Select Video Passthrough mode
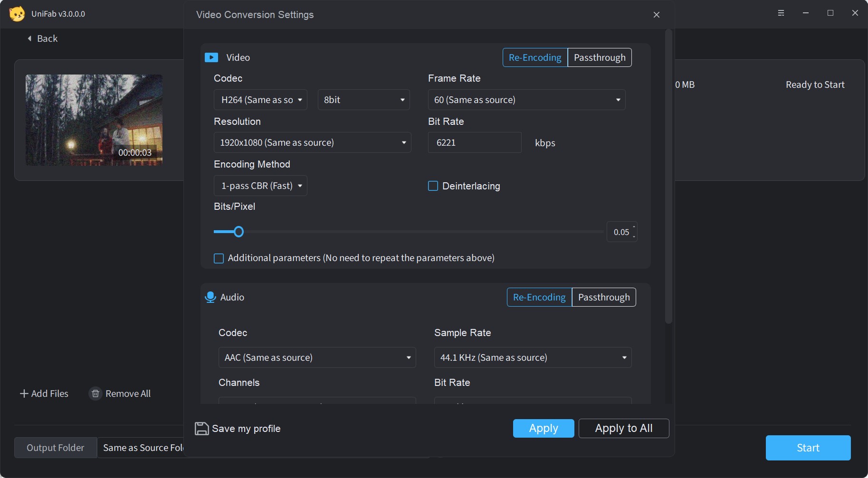Image resolution: width=868 pixels, height=478 pixels. (600, 57)
